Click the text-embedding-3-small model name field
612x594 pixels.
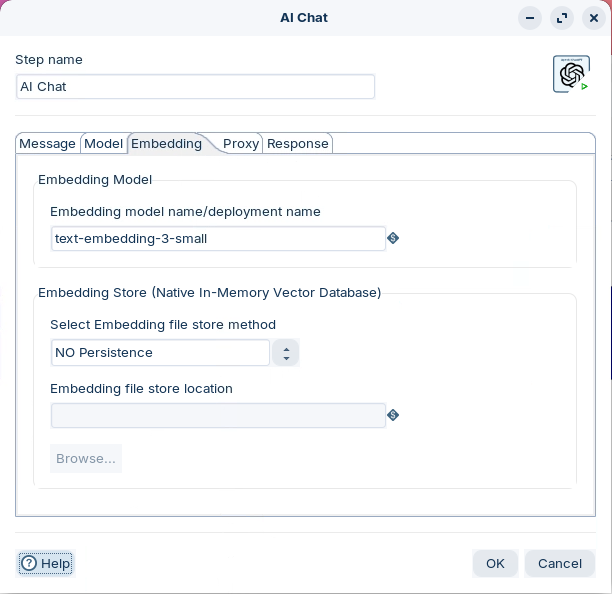(218, 238)
